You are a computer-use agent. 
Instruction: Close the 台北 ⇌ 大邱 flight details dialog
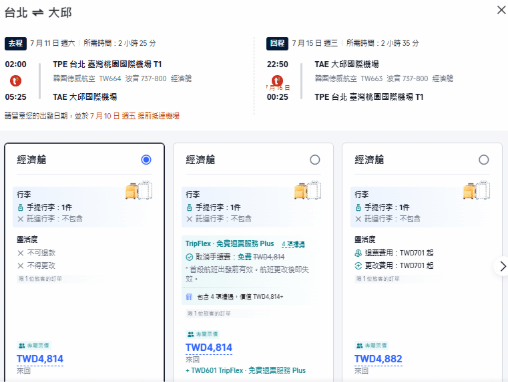pyautogui.click(x=501, y=10)
